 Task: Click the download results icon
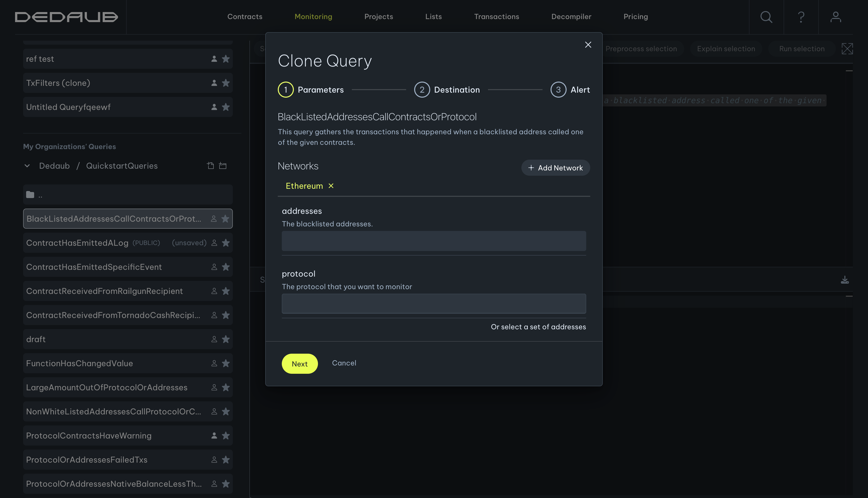click(844, 280)
